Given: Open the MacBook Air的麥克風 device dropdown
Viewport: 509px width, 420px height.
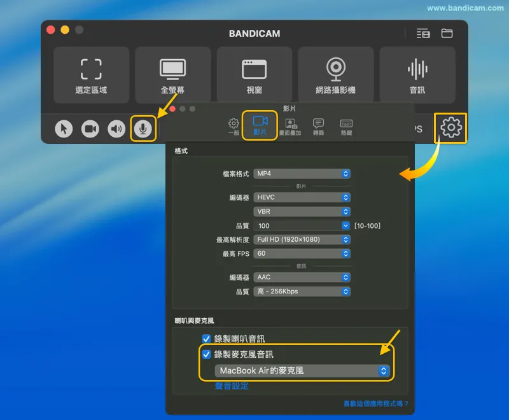Looking at the screenshot, I should tap(302, 370).
